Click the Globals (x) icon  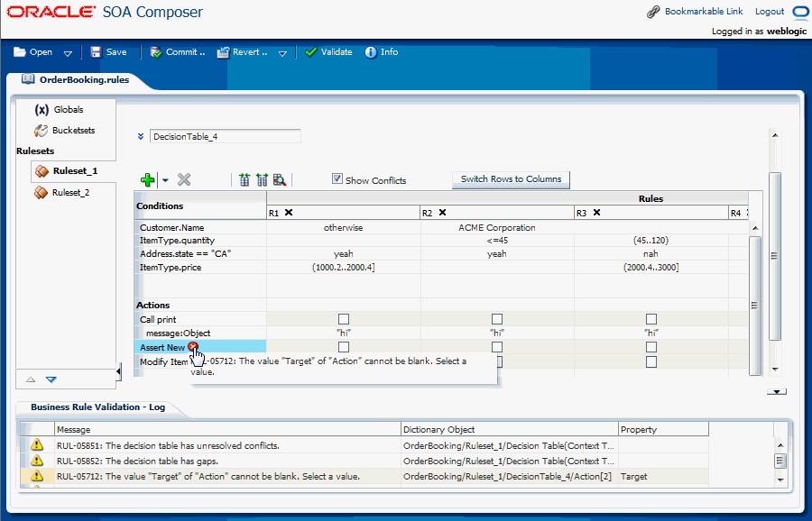pos(42,110)
